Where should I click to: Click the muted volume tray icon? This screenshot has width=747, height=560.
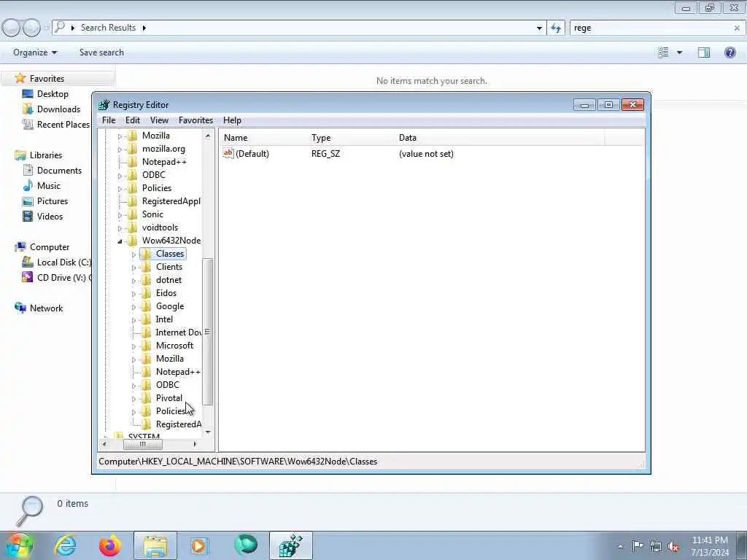(x=673, y=547)
